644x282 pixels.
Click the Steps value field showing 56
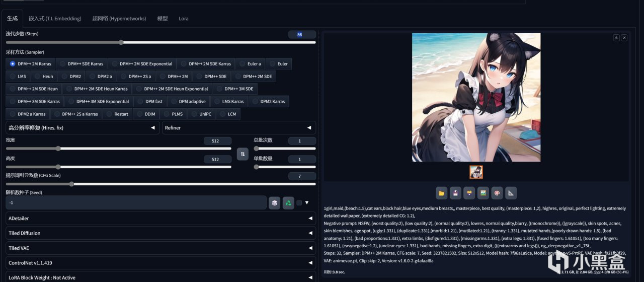point(302,35)
